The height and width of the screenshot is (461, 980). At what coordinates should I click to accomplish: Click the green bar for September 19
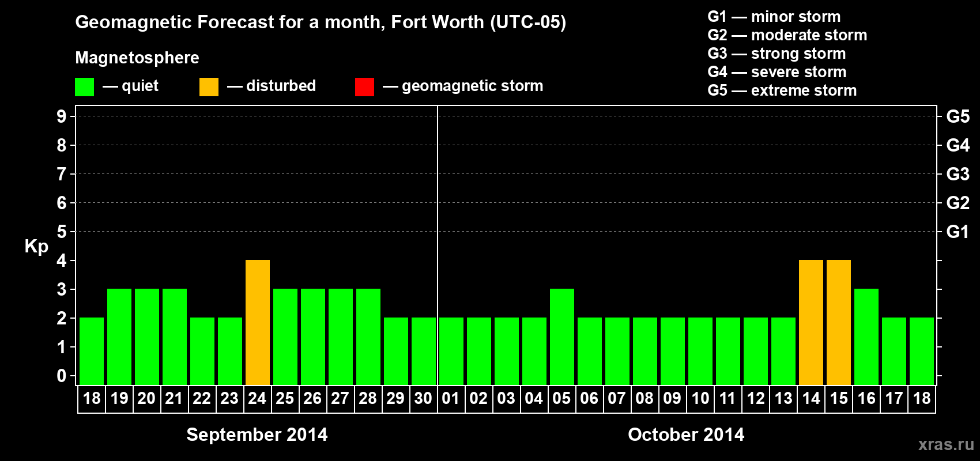119,337
